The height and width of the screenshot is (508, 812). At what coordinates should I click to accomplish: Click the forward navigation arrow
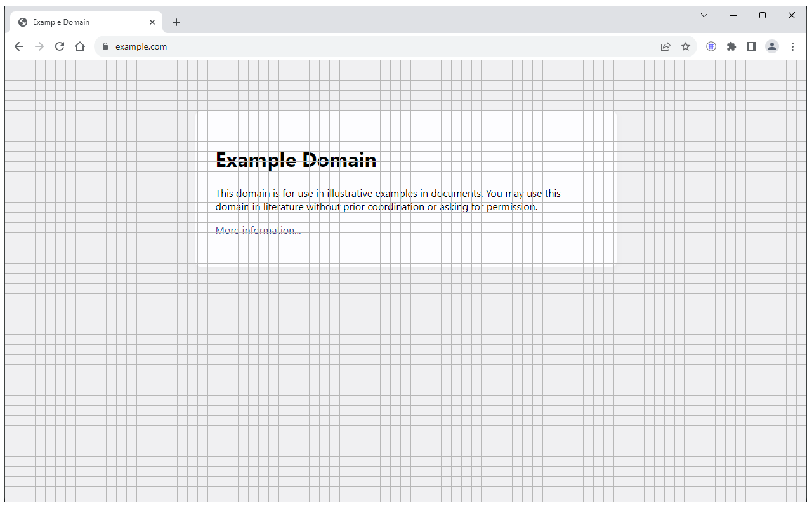39,46
